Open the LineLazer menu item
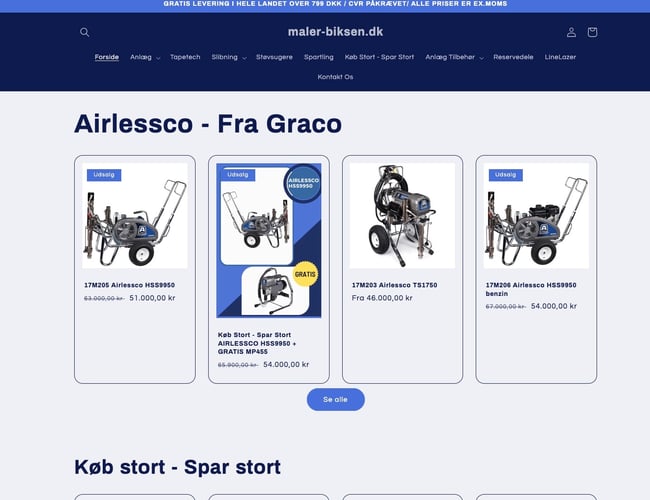650x500 pixels. point(560,57)
